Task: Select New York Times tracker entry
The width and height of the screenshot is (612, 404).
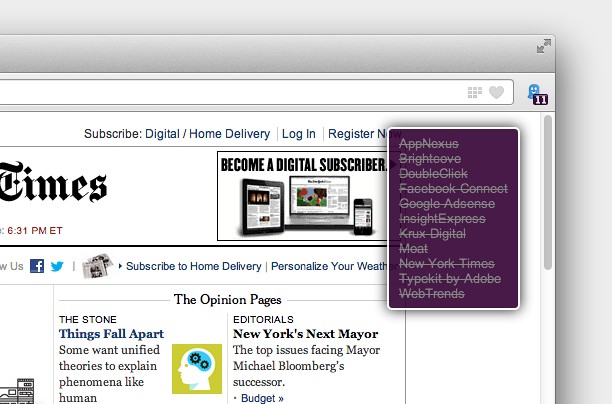Action: click(447, 263)
